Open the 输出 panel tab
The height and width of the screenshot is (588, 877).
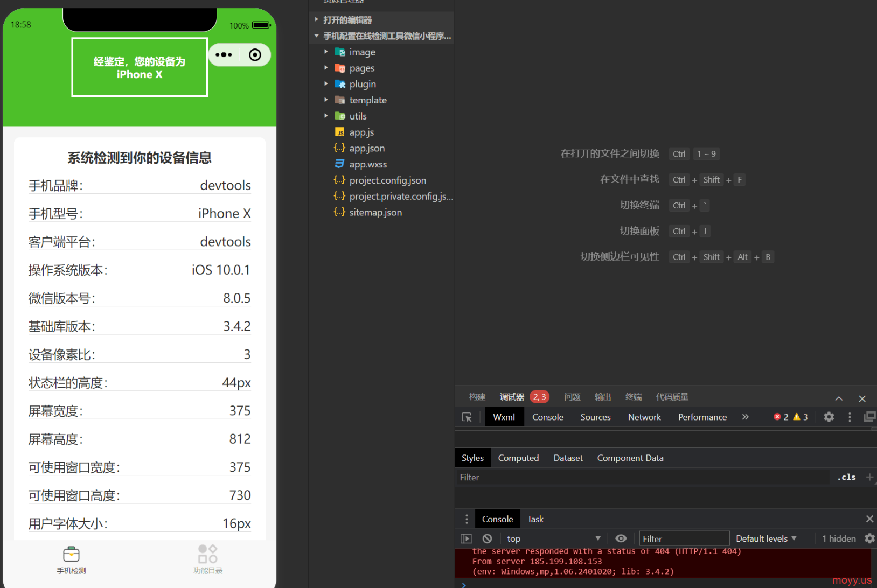[x=603, y=397]
